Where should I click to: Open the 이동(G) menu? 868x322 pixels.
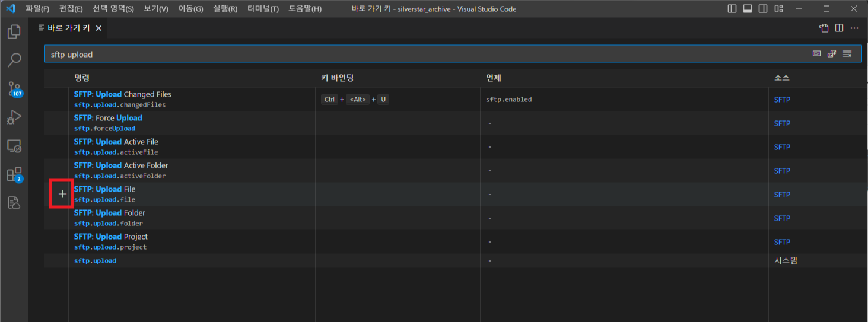coord(190,9)
